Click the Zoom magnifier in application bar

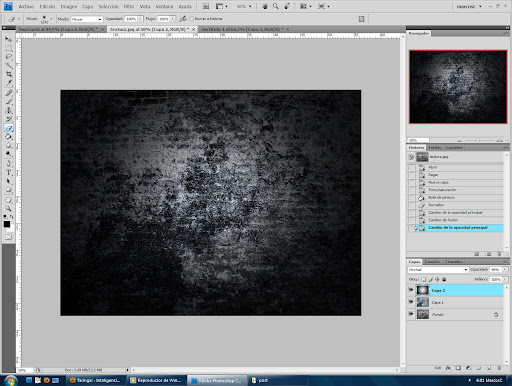point(276,6)
